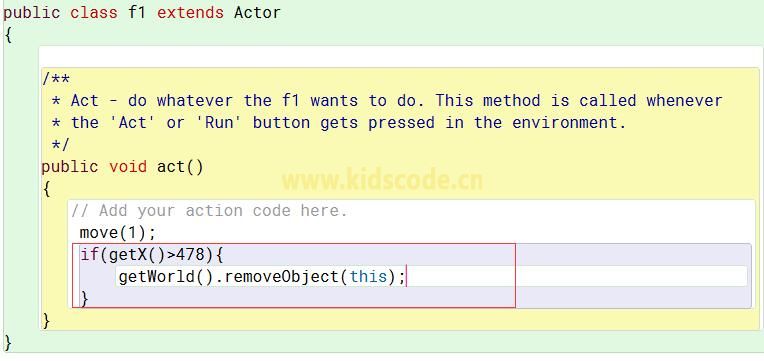Viewport: 764px width, 361px height.
Task: Click the closing brace of the act method
Action: tap(46, 320)
